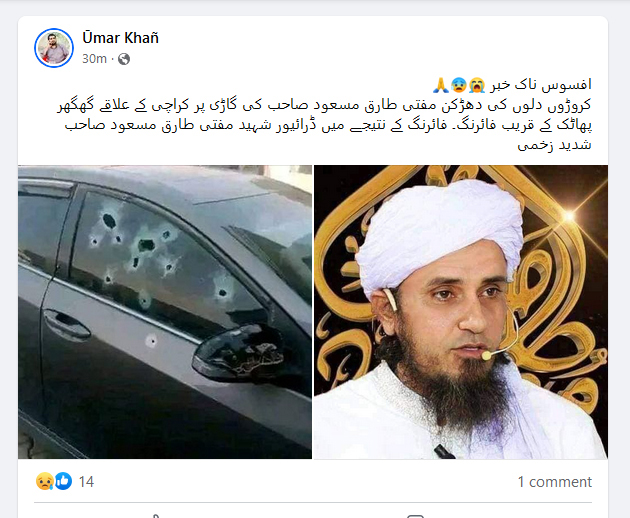Click the sad reaction icon below photos
Image resolution: width=630 pixels, height=518 pixels.
(45, 481)
